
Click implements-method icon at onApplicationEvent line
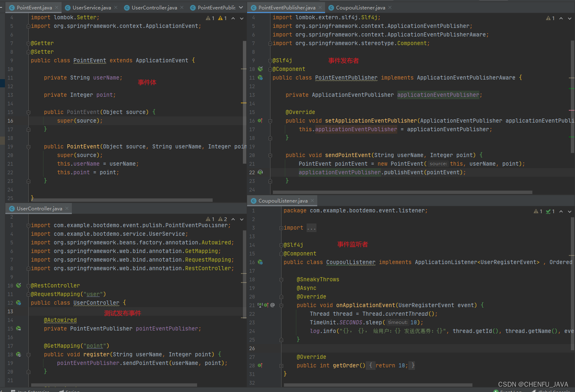pos(266,305)
